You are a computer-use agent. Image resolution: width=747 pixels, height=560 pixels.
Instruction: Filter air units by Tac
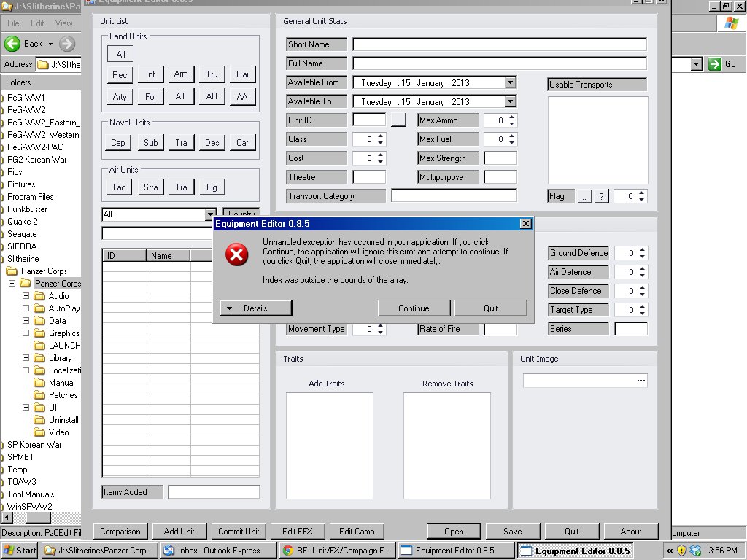tap(119, 187)
